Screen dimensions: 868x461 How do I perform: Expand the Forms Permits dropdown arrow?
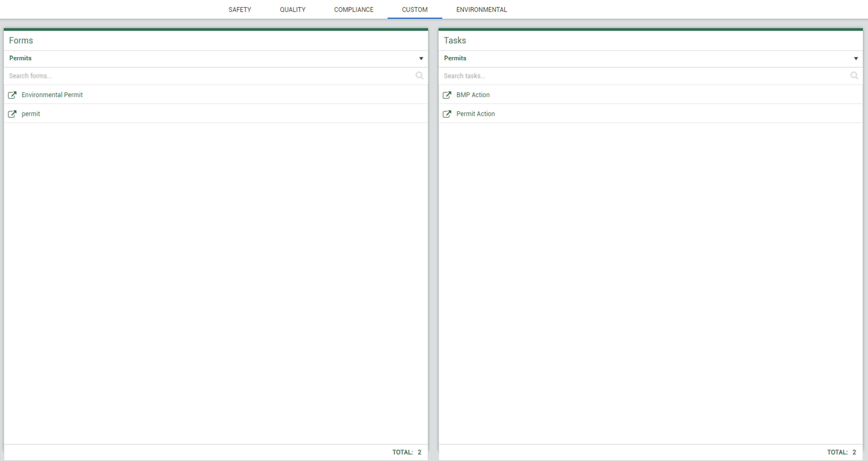(421, 59)
